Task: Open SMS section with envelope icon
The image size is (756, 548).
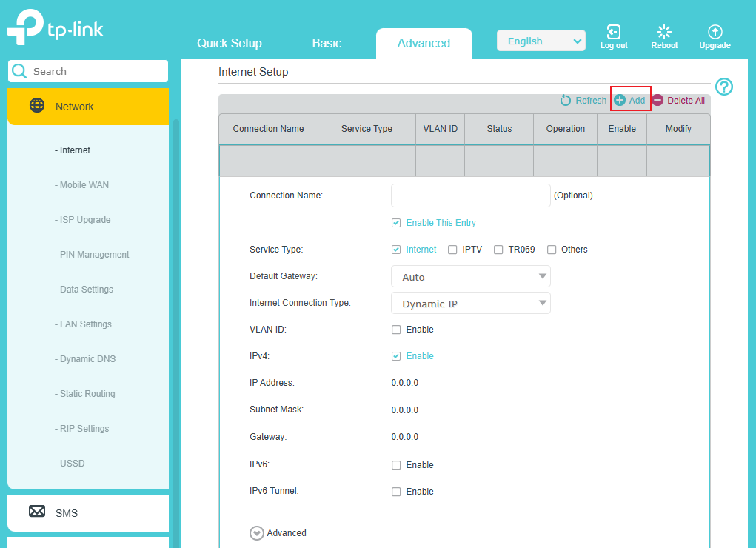Action: [x=37, y=512]
